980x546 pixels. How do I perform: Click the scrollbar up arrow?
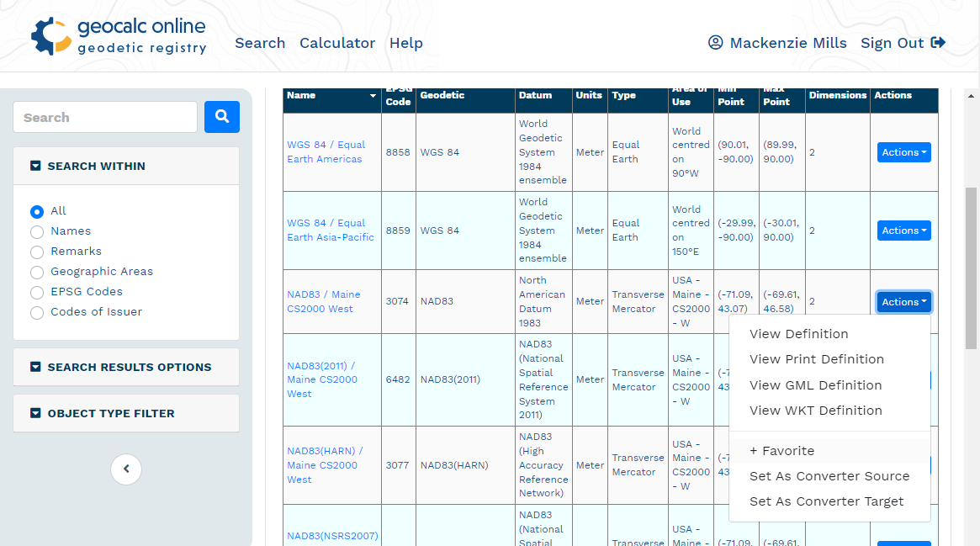click(971, 96)
